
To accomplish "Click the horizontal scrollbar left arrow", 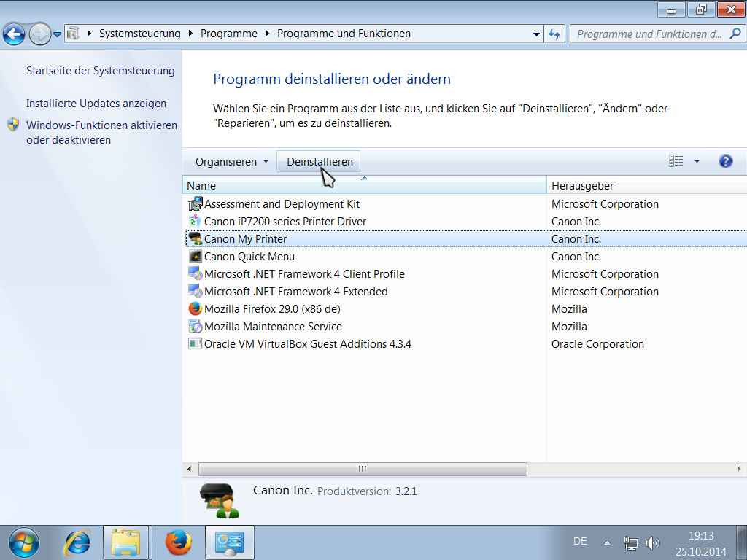I will pos(190,469).
